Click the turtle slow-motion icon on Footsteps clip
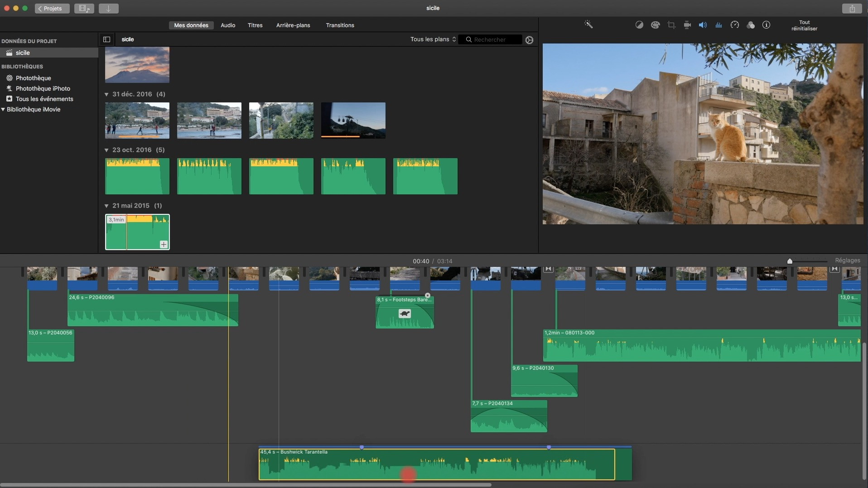The height and width of the screenshot is (488, 868). click(x=405, y=313)
